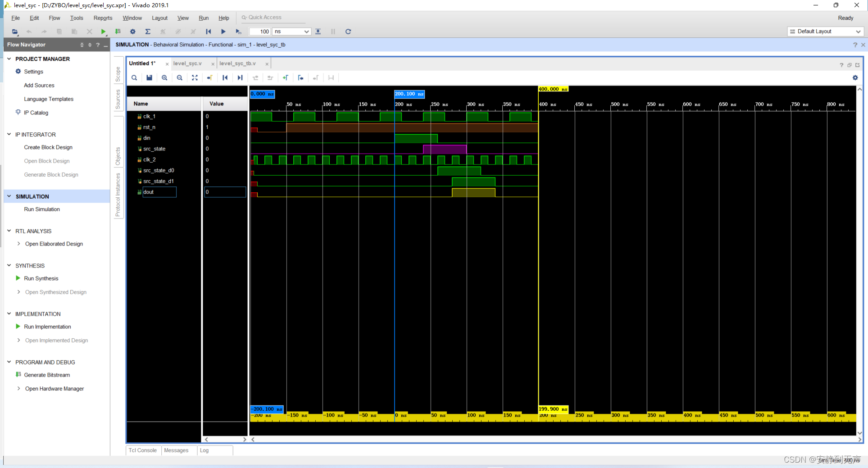Screen dimensions: 868x468
Task: Save the waveform configuration
Action: 149,77
